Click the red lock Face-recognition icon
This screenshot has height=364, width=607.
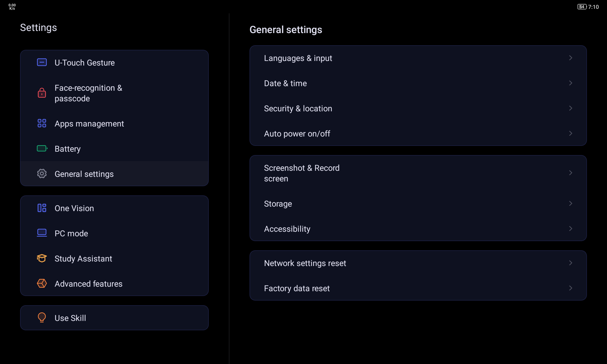(x=42, y=93)
